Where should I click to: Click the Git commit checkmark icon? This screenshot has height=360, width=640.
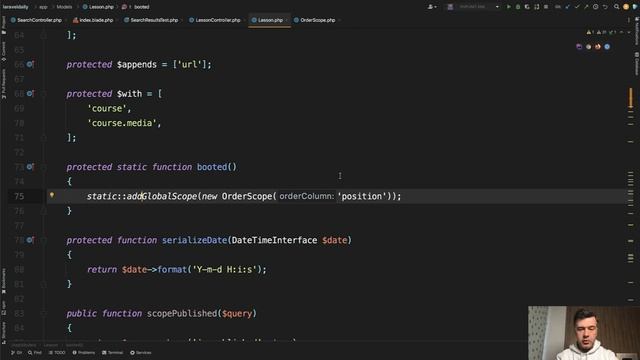coord(577,7)
